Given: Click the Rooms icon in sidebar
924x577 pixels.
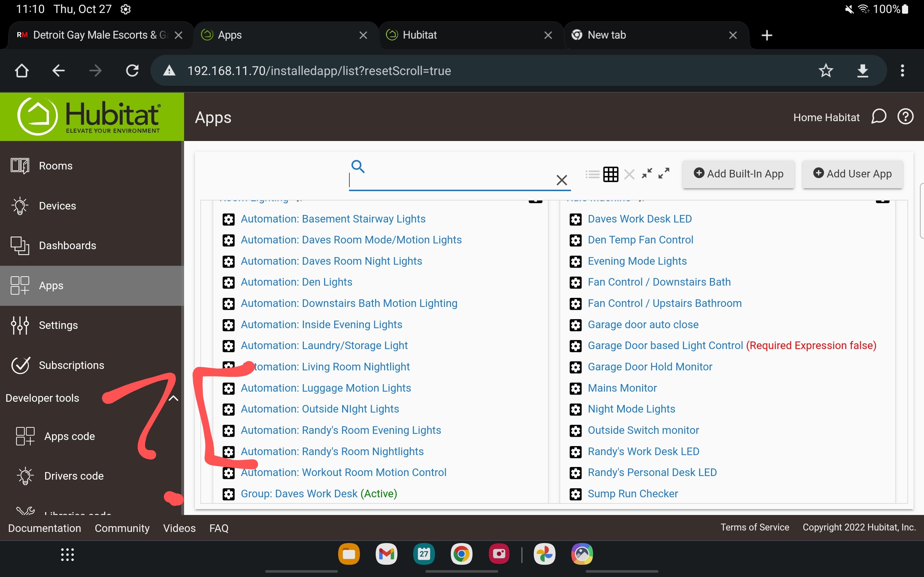Looking at the screenshot, I should pos(20,166).
